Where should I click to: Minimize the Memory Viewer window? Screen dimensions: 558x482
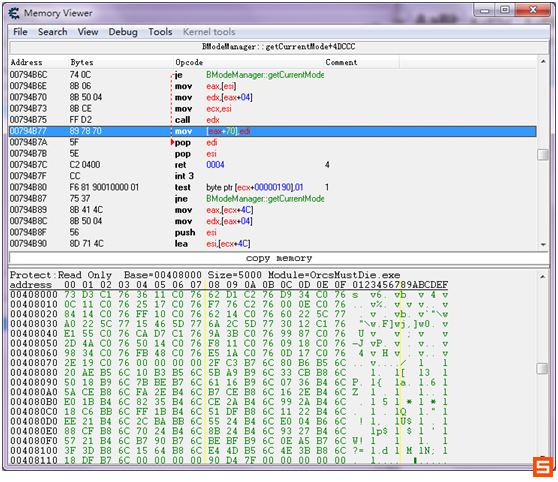[x=484, y=10]
